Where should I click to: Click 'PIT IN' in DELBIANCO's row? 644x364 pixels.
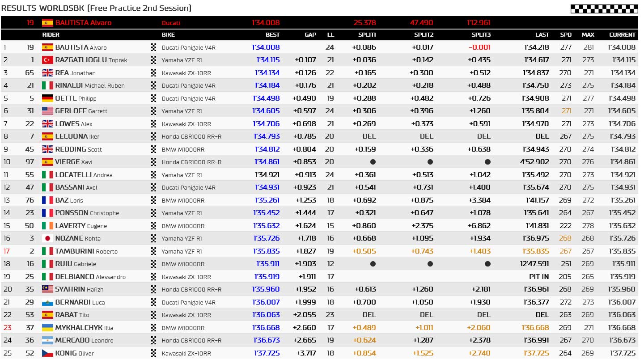click(539, 276)
